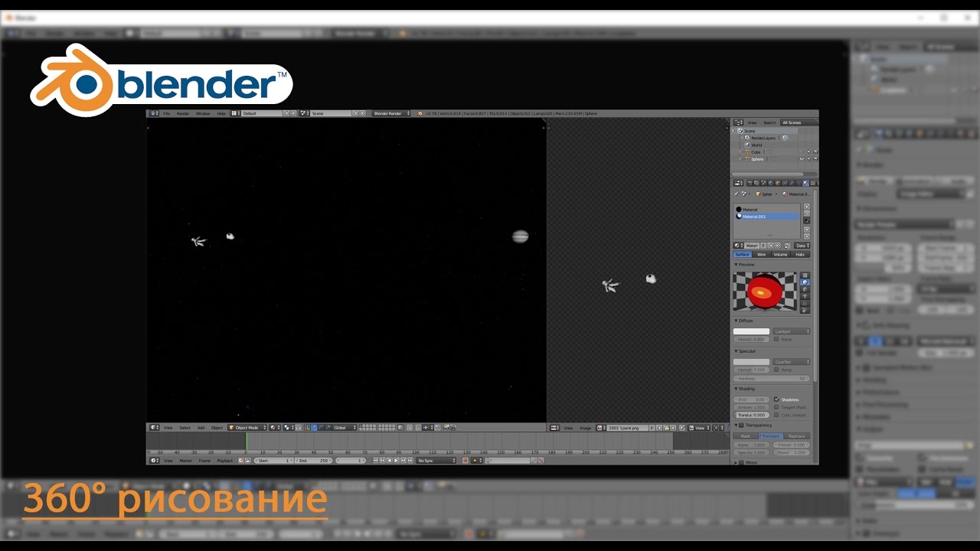Open the Render menu
The image size is (980, 551).
[183, 113]
